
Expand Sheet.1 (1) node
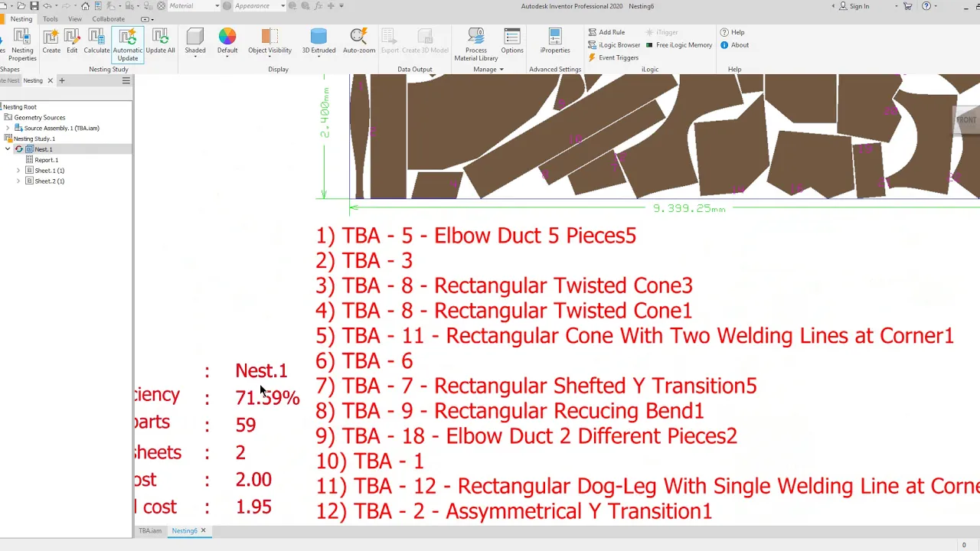(x=19, y=171)
